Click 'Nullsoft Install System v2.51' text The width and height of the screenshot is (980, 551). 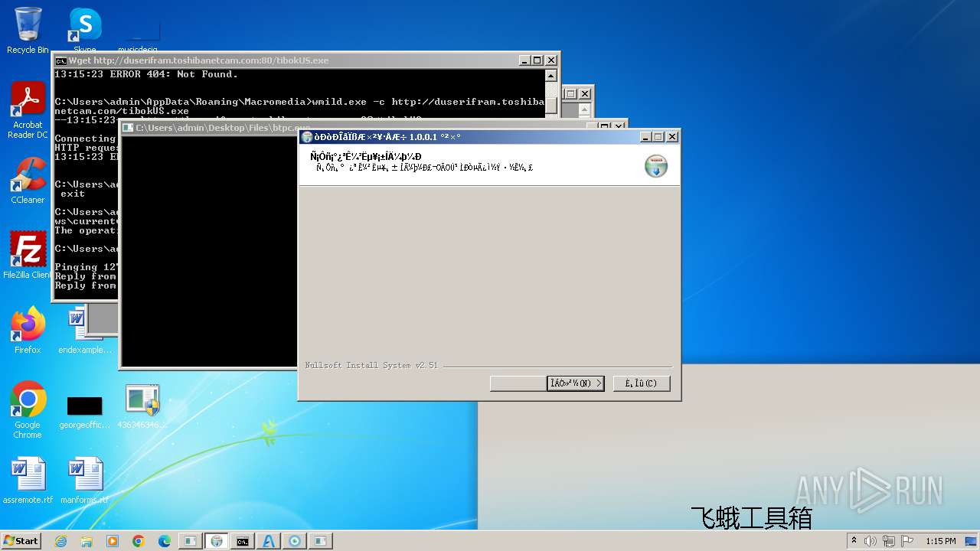point(371,366)
